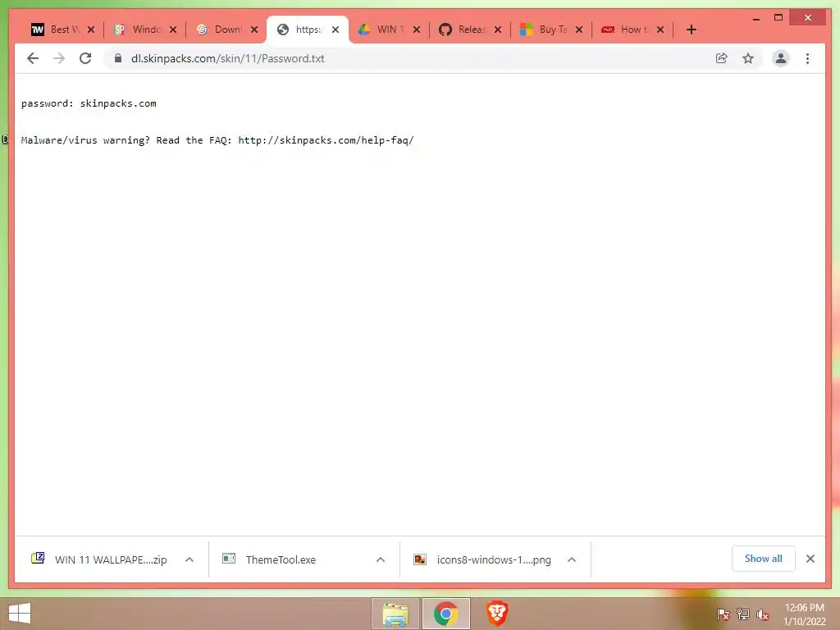This screenshot has height=630, width=840.
Task: Click 'password: skinpacks.com' text
Action: pyautogui.click(x=89, y=103)
